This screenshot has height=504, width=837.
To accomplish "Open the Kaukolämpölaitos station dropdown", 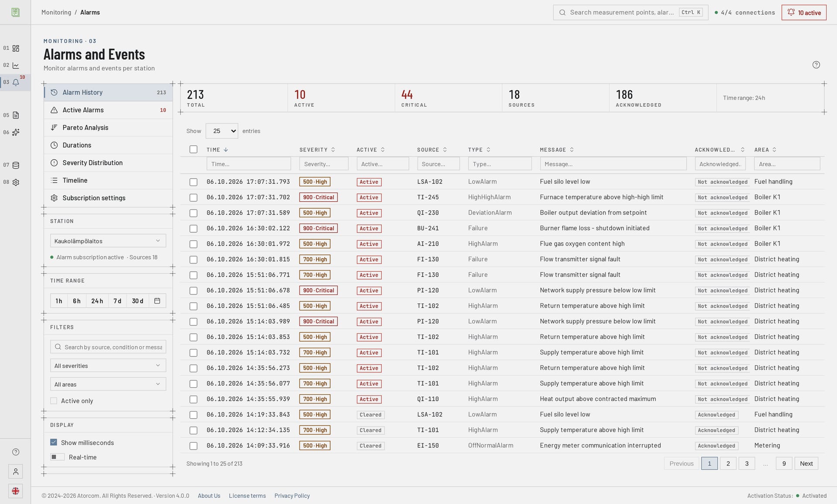I will tap(108, 241).
